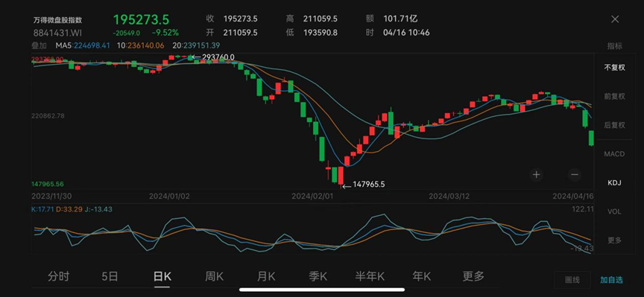The image size is (644, 297).
Task: Switch to the 5日 chart tab
Action: [110, 276]
